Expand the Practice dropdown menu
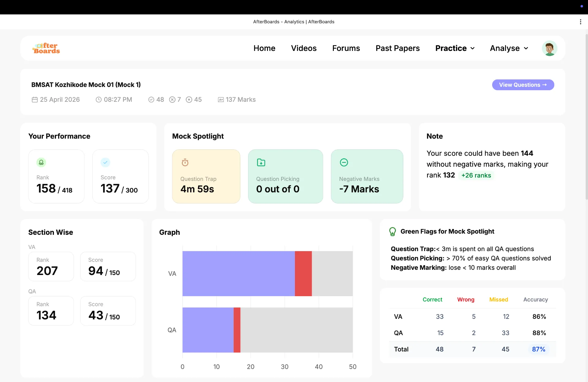This screenshot has height=382, width=588. [x=455, y=48]
